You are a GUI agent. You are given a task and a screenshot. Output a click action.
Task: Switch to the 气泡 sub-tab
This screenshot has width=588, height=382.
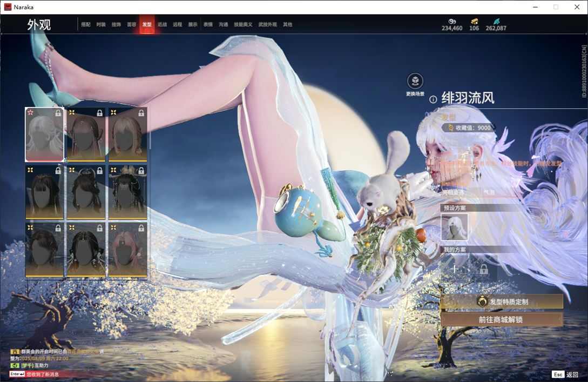[x=489, y=192]
